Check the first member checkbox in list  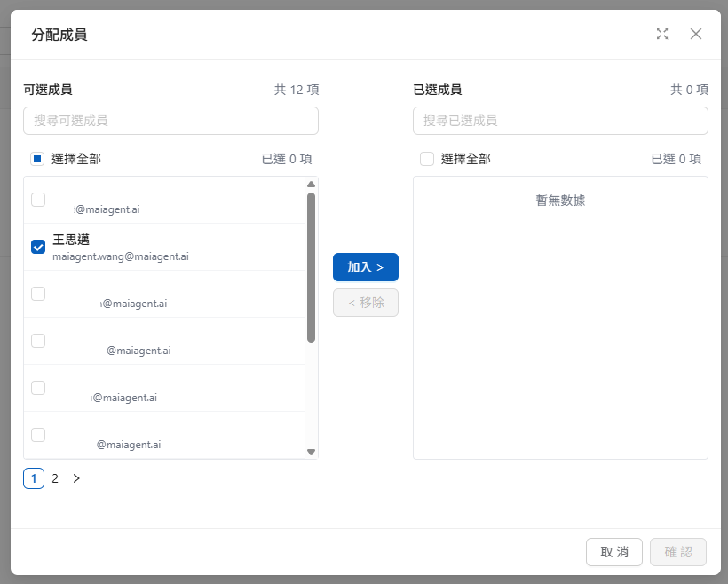point(38,200)
